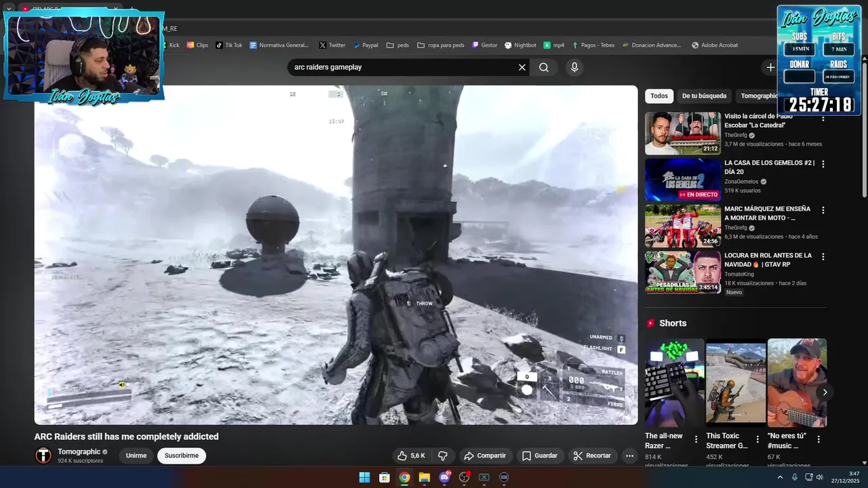The image size is (868, 488).
Task: Open options for Visito la cárcel video
Action: point(823,118)
